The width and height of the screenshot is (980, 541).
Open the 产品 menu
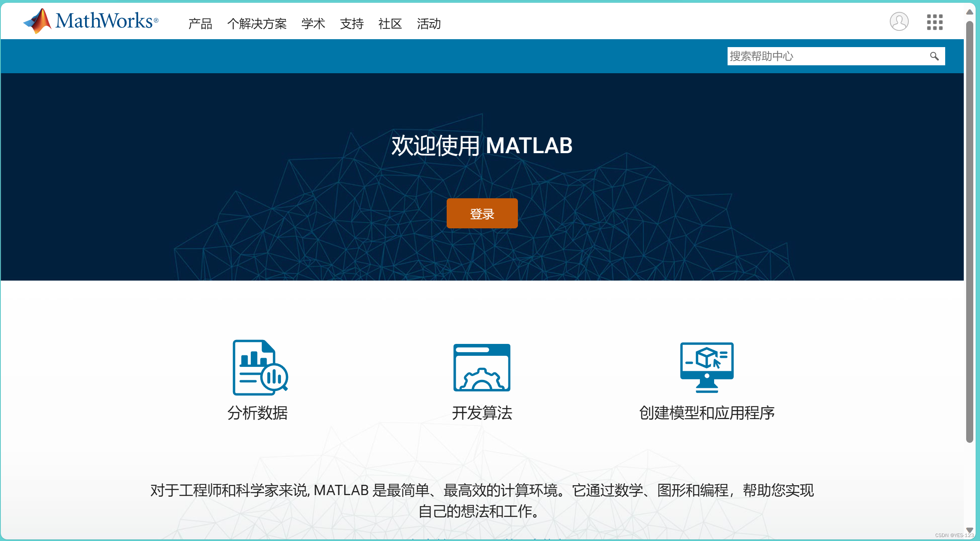point(200,24)
